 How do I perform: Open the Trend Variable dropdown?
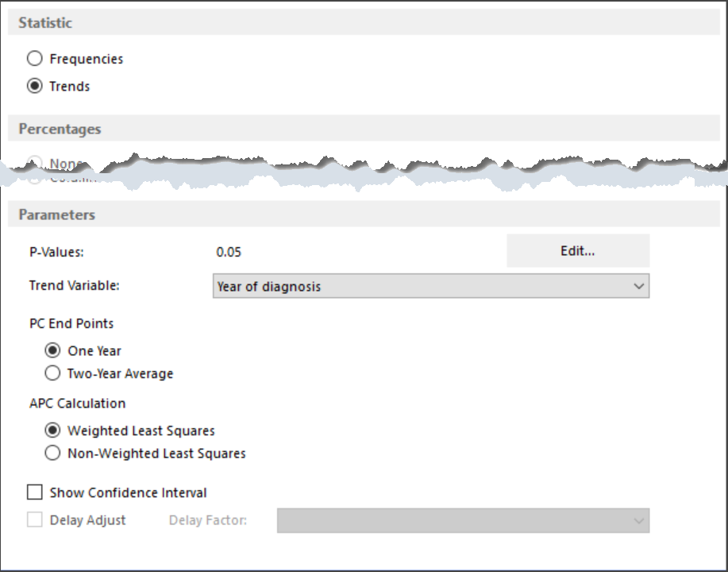(640, 286)
